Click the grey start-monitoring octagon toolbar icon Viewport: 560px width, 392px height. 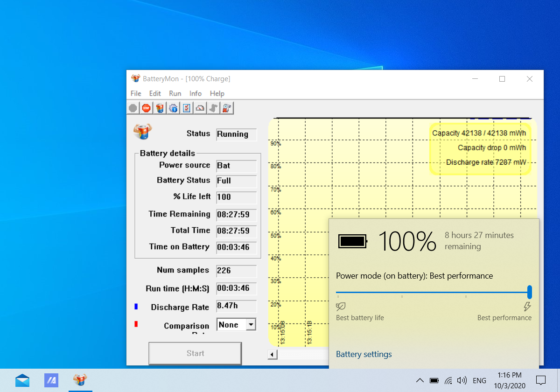133,108
